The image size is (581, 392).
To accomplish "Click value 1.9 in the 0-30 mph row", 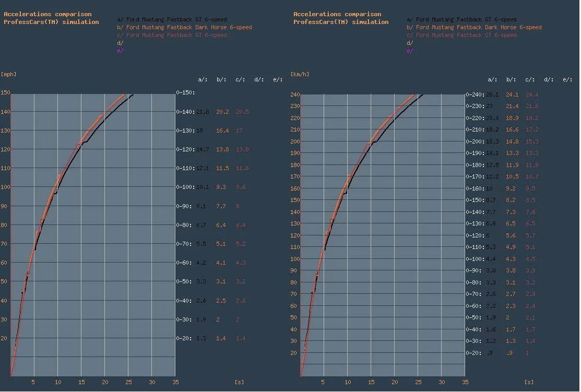I will (201, 319).
